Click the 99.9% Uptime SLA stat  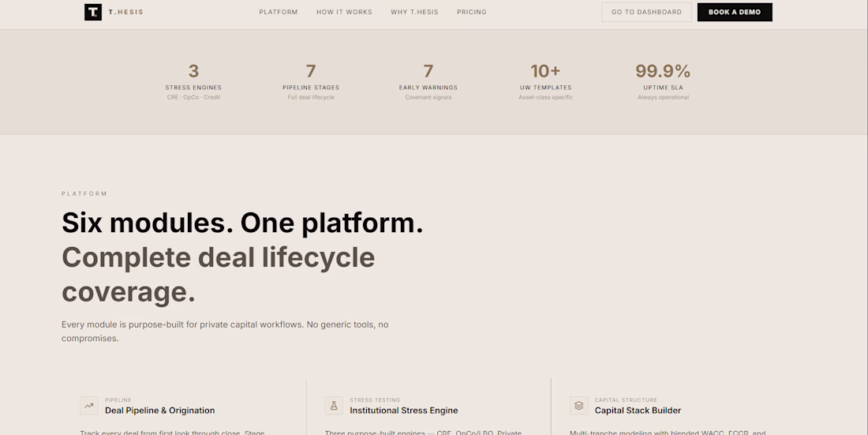tap(663, 81)
